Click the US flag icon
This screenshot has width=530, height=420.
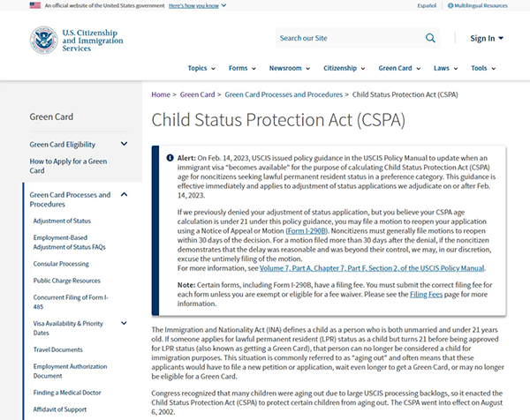(x=35, y=5)
